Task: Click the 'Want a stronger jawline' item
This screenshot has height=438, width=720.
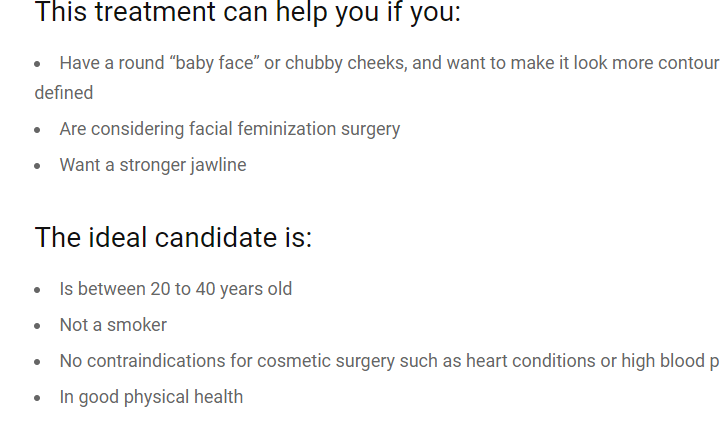Action: click(153, 165)
